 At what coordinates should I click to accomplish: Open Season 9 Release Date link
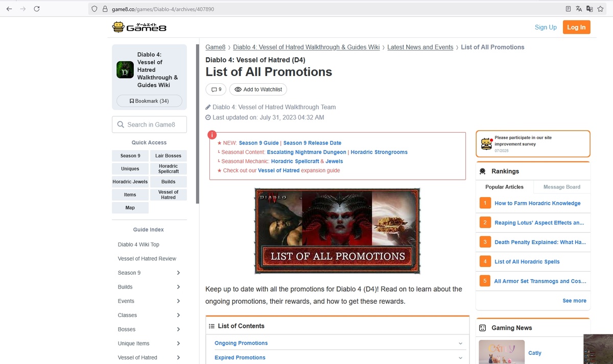tap(312, 143)
